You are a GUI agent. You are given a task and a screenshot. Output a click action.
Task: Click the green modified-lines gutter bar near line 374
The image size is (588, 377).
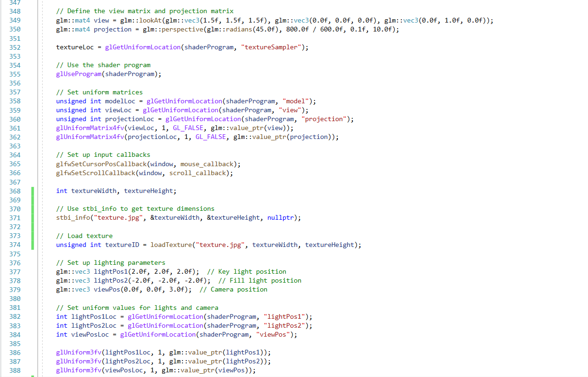(x=31, y=245)
